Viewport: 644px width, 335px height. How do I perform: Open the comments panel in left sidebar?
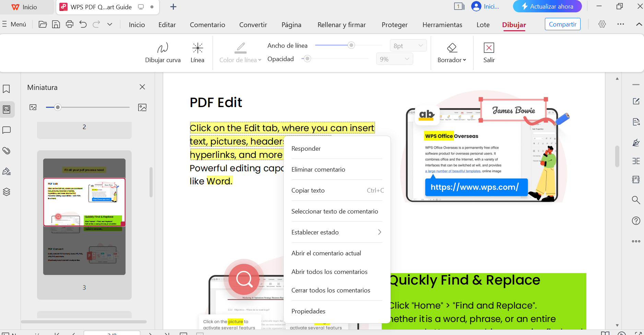[x=7, y=130]
